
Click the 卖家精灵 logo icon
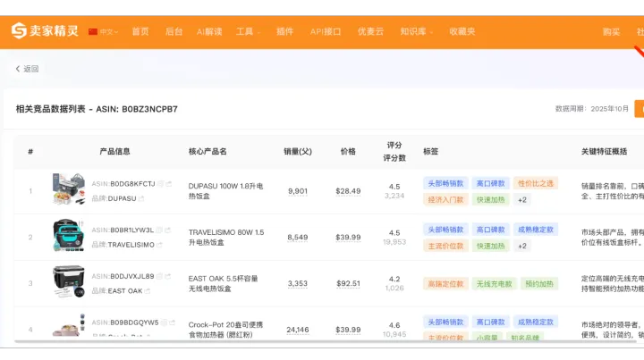19,30
